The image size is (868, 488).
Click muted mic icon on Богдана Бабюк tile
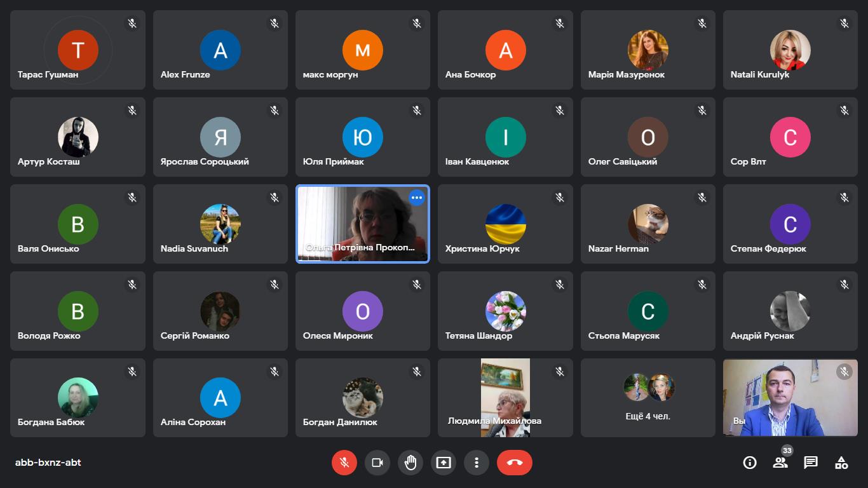(132, 372)
